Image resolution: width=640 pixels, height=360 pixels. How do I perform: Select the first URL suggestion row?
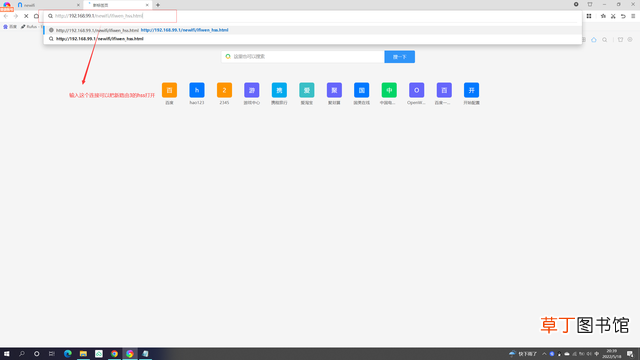click(313, 30)
